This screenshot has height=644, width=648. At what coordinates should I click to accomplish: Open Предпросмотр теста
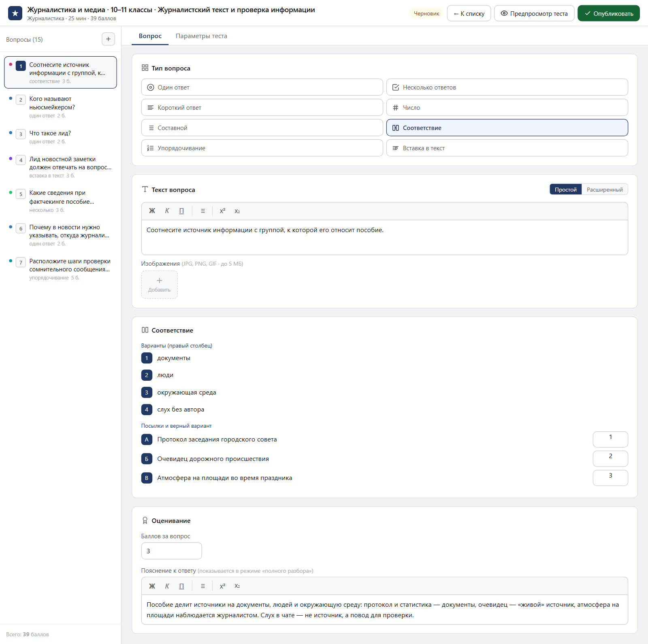(534, 13)
